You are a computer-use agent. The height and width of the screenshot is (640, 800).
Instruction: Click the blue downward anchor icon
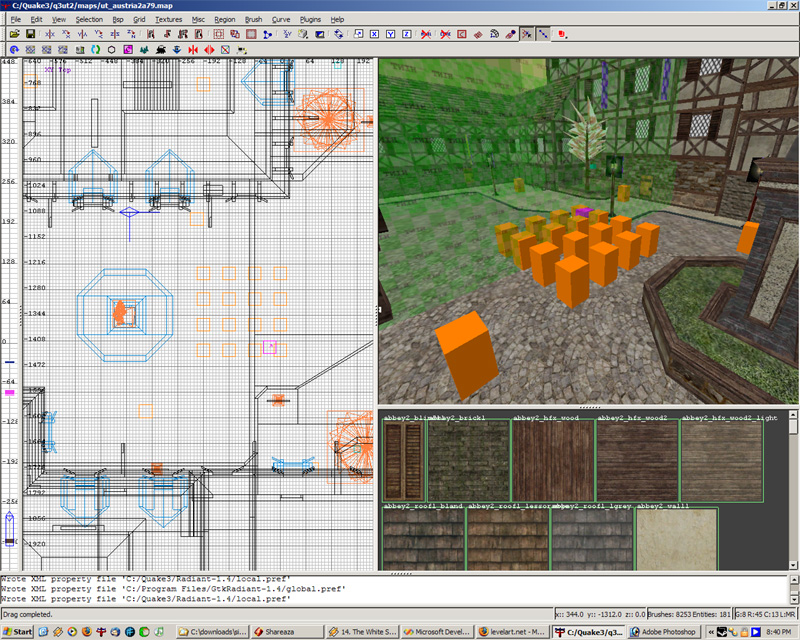pyautogui.click(x=177, y=50)
